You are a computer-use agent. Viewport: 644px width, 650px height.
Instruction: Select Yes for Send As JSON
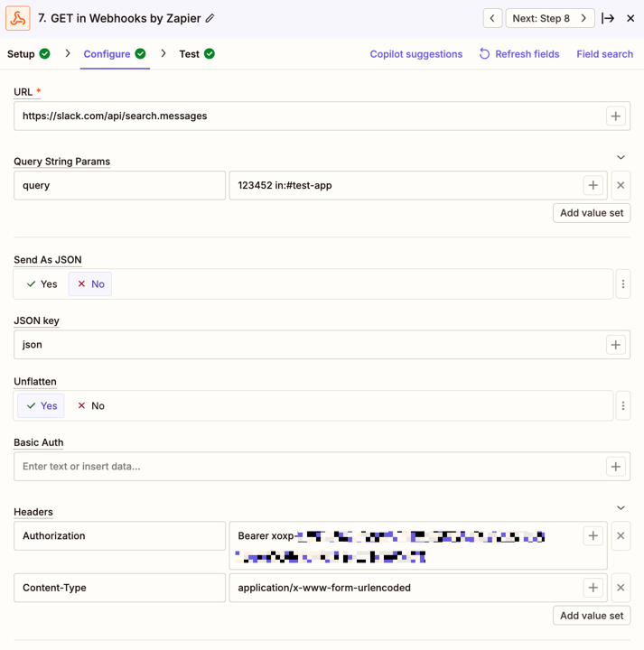(x=42, y=284)
